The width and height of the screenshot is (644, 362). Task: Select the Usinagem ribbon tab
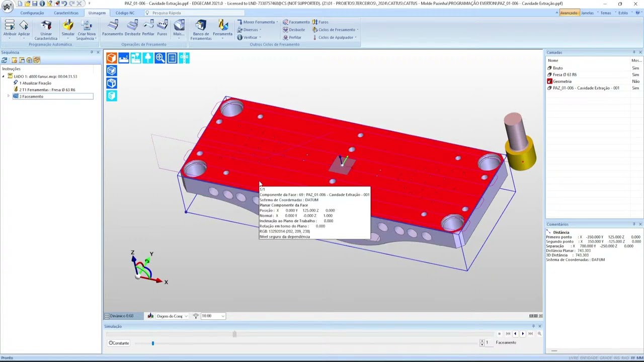[97, 13]
